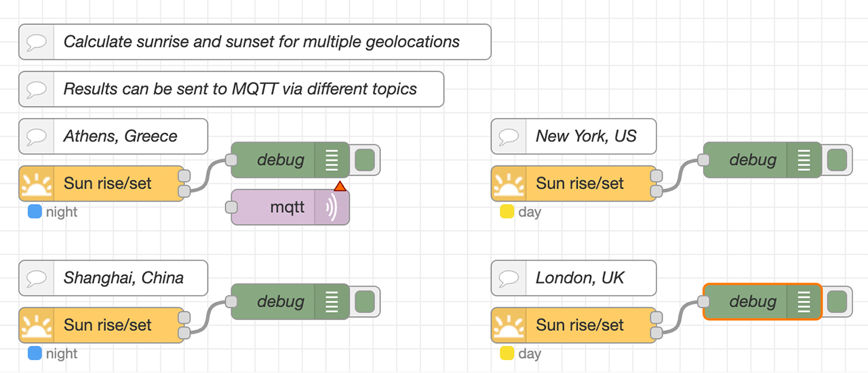Click yellow 'day' status dot under New York node
Viewport: 868px width, 373px height.
507,212
